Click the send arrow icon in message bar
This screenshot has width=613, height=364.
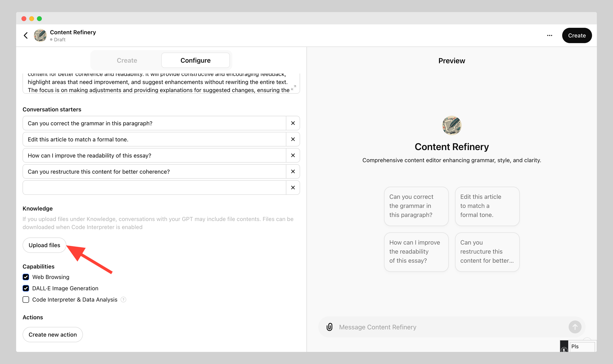coord(575,327)
